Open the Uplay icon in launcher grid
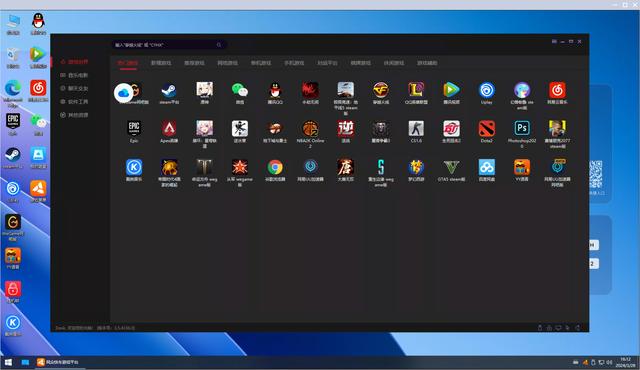 pos(487,90)
